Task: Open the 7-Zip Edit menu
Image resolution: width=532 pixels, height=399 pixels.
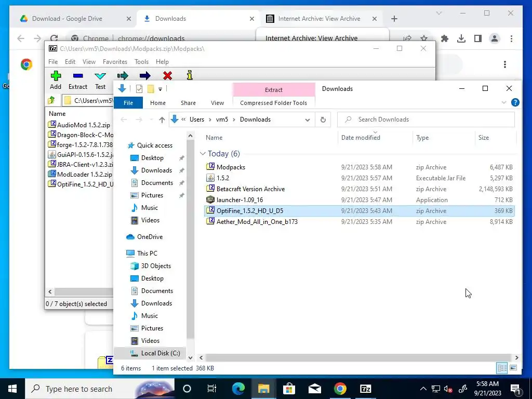Action: pyautogui.click(x=70, y=61)
